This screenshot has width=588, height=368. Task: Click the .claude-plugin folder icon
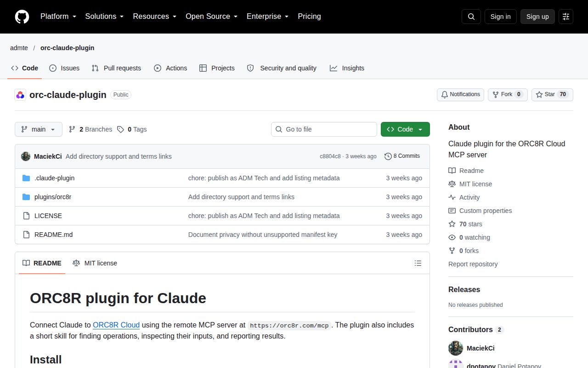pyautogui.click(x=26, y=178)
